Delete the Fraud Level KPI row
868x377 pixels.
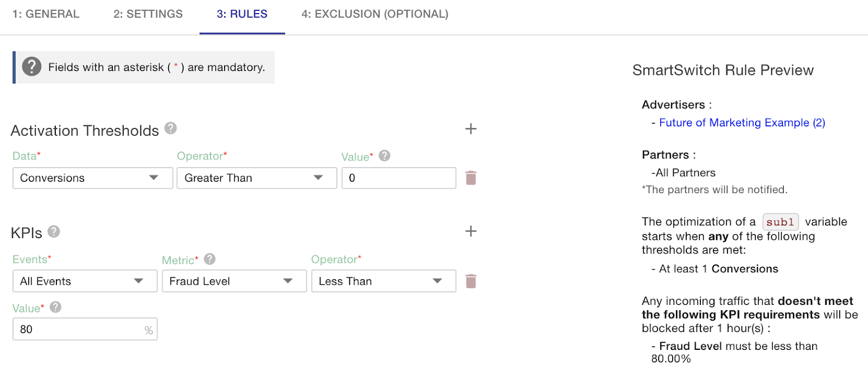[x=471, y=281]
